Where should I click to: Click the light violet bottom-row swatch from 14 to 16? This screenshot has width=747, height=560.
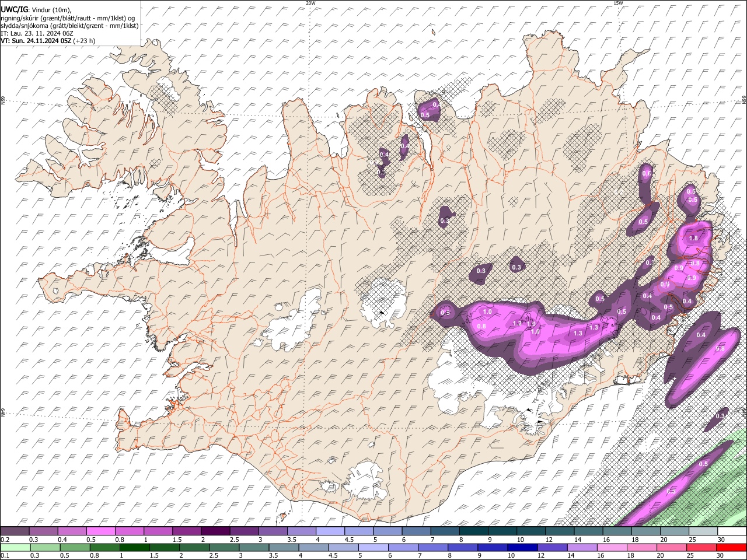pos(582,547)
